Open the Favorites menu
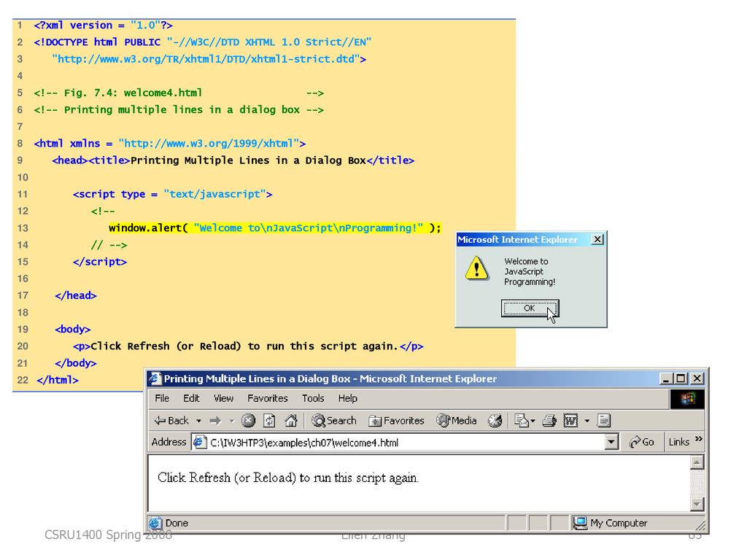The width and height of the screenshot is (747, 560). 267,398
